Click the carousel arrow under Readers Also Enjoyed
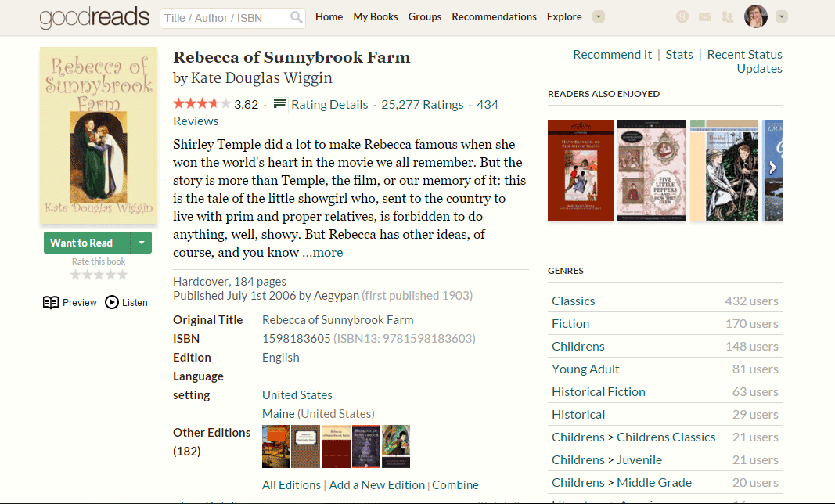This screenshot has width=835, height=504. click(x=772, y=167)
